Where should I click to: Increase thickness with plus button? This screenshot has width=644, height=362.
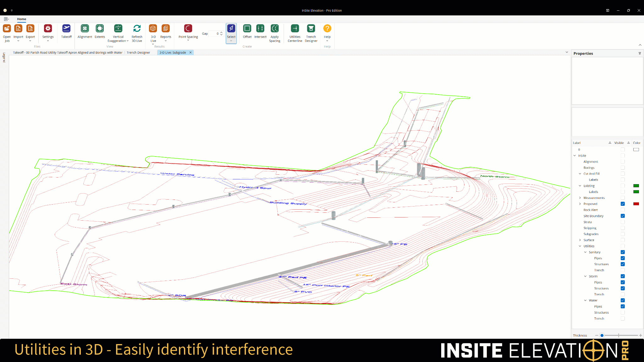click(641, 335)
